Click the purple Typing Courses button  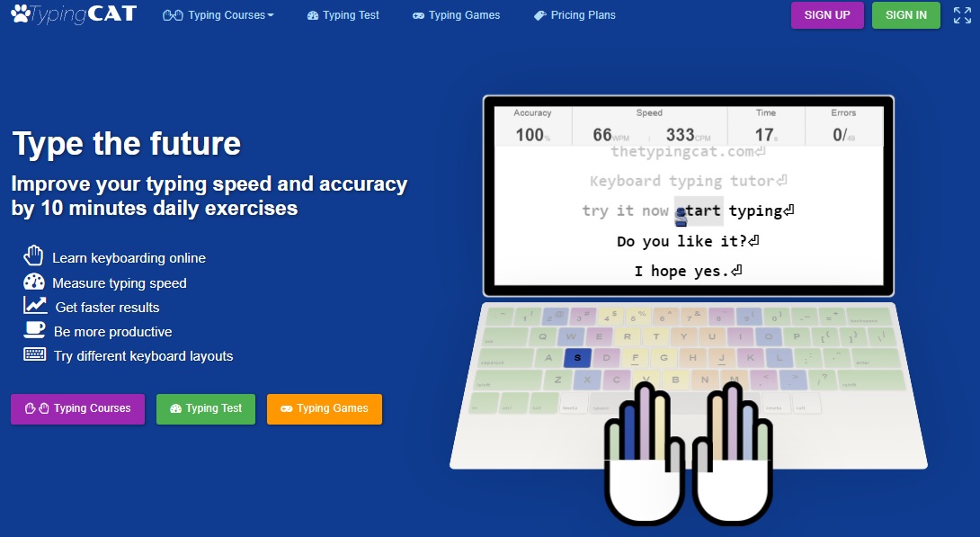(77, 409)
